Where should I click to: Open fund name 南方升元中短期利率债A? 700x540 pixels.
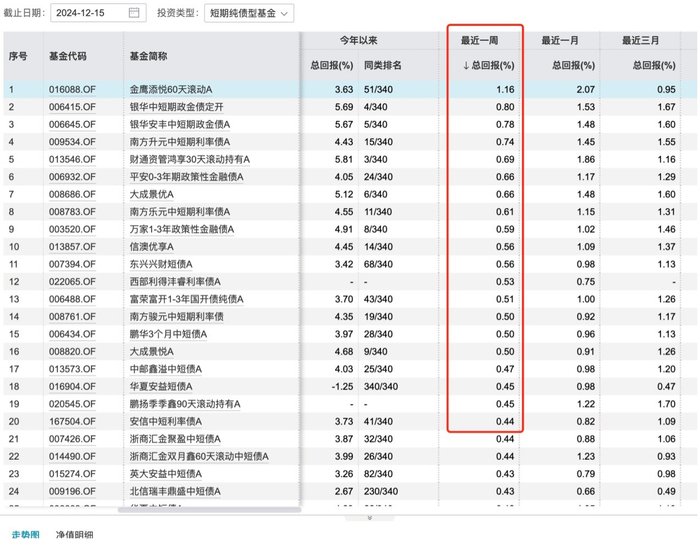[x=180, y=142]
